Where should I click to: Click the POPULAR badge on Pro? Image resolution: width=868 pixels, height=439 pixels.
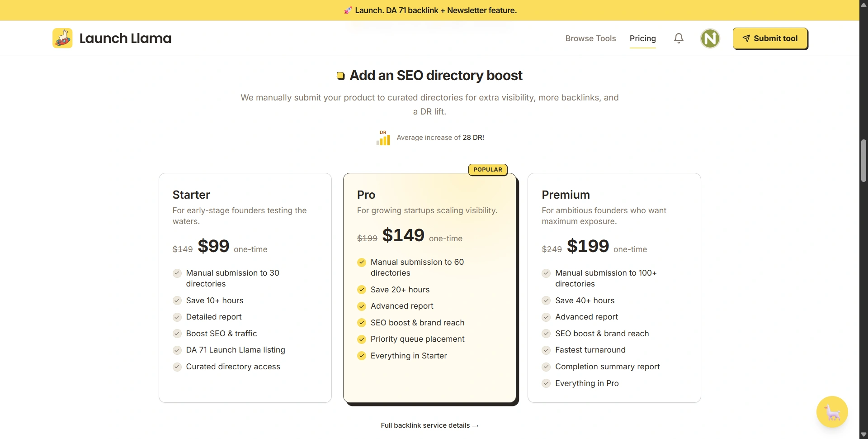pyautogui.click(x=488, y=170)
